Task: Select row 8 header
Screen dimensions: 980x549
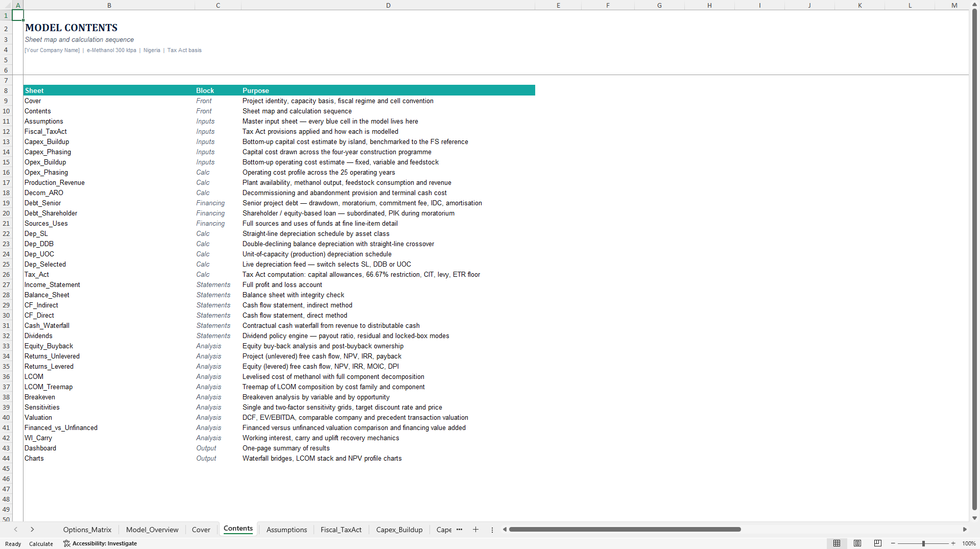Action: [x=6, y=90]
